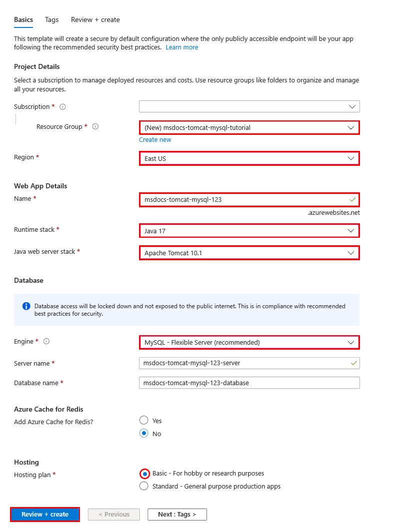Choose the Basic hosting plan
This screenshot has width=400, height=532.
[144, 474]
